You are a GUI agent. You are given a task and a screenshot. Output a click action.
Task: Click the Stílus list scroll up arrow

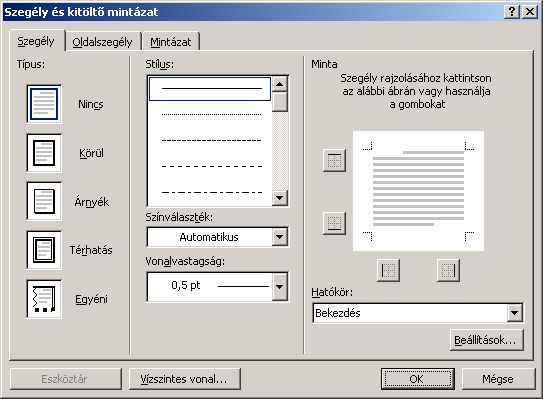(280, 84)
